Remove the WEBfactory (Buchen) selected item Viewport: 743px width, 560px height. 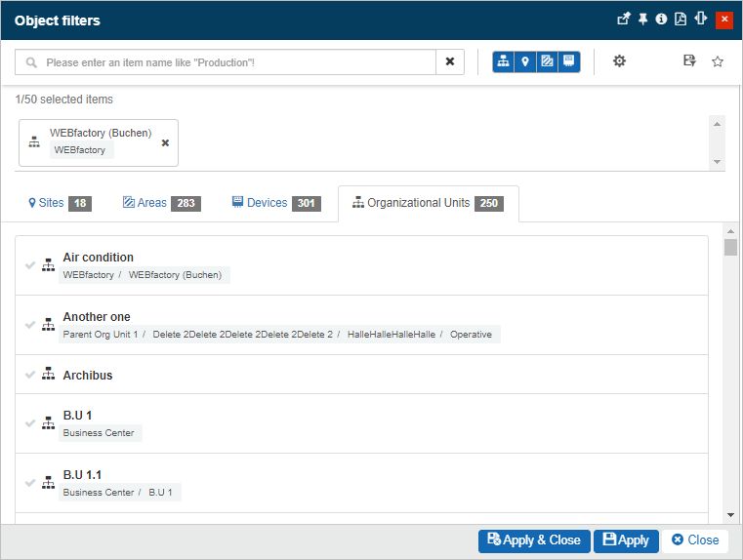[165, 142]
